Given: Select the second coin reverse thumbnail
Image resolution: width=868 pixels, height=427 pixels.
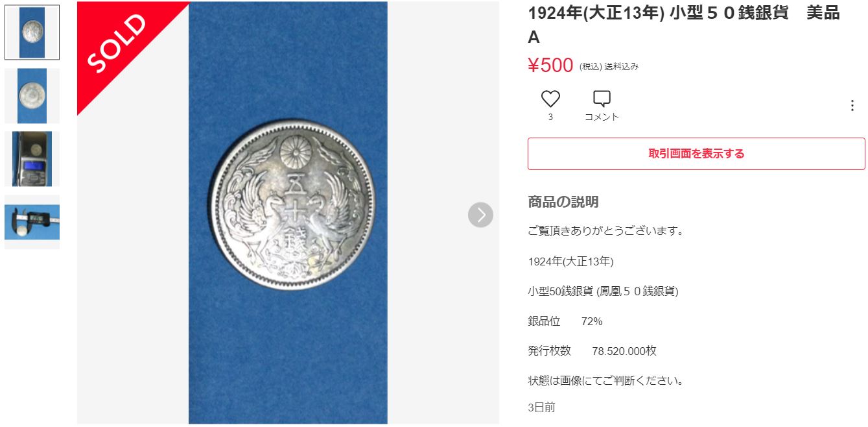Looking at the screenshot, I should pyautogui.click(x=32, y=96).
